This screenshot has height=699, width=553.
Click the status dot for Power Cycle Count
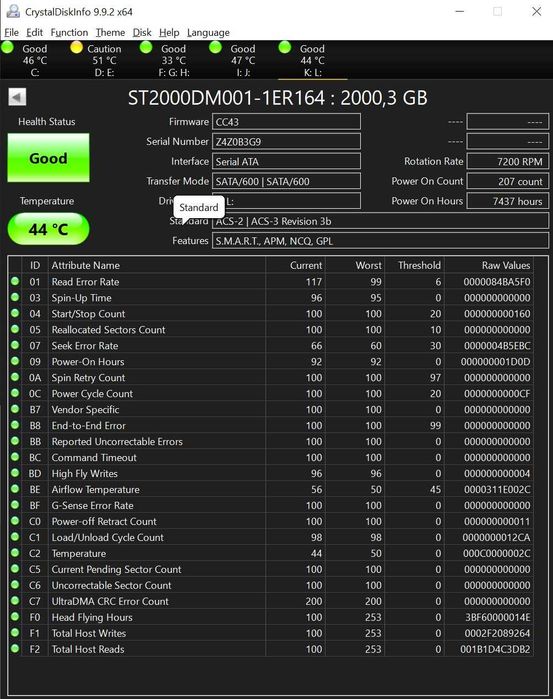pos(15,393)
